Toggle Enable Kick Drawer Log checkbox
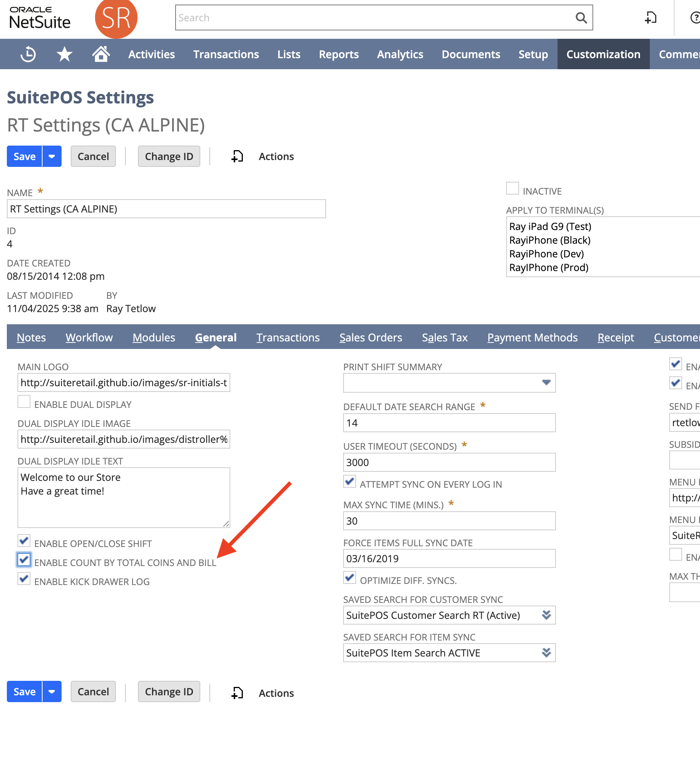 24,579
